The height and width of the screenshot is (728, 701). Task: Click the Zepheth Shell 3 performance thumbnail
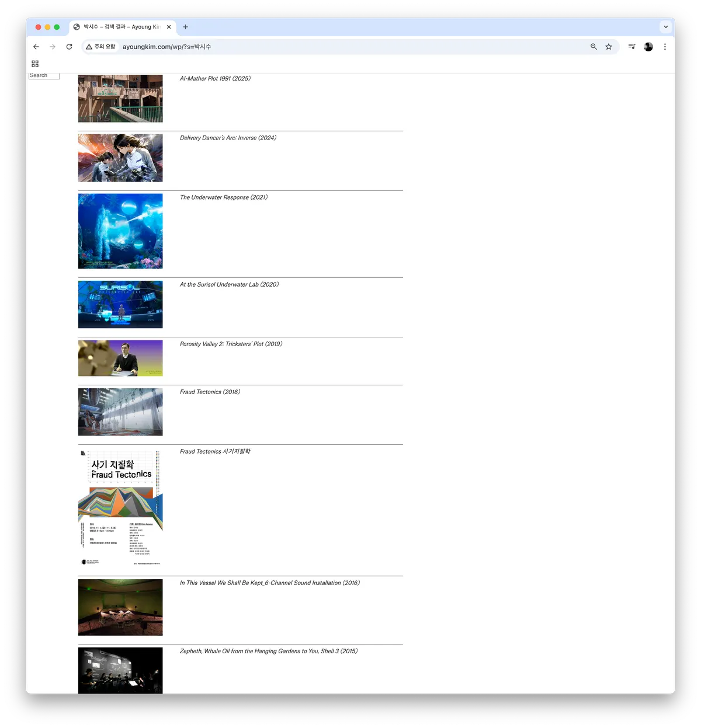click(120, 670)
